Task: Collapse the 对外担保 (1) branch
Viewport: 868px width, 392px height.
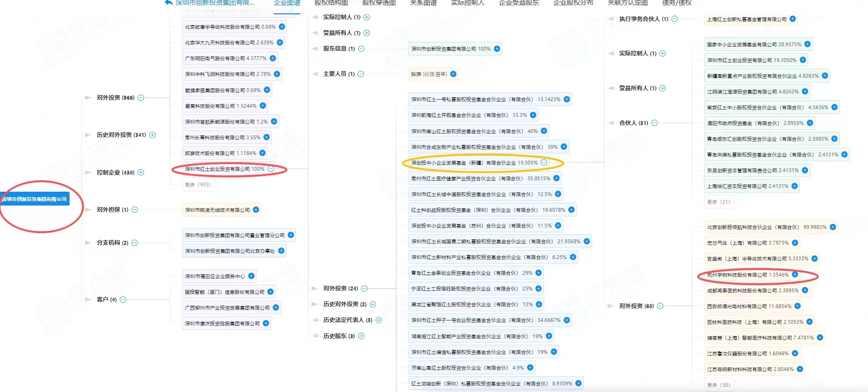Action: tap(135, 209)
